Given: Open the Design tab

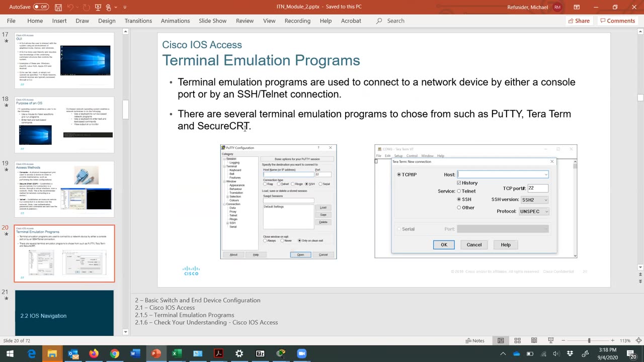Looking at the screenshot, I should pyautogui.click(x=107, y=21).
